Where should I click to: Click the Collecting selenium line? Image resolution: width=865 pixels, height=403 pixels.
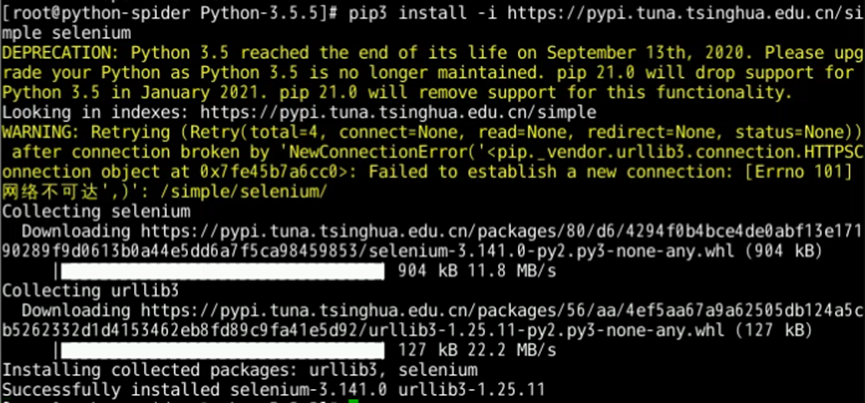pyautogui.click(x=96, y=211)
